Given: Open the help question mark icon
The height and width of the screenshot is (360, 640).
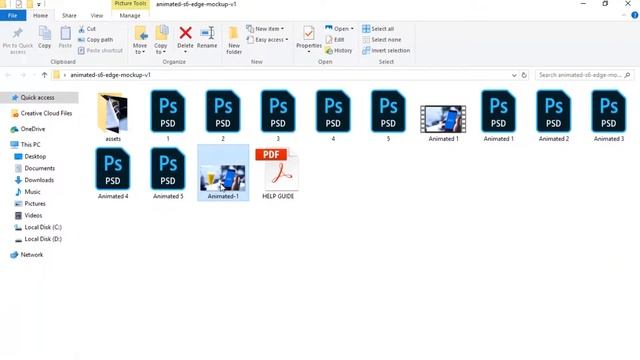Looking at the screenshot, I should [635, 15].
